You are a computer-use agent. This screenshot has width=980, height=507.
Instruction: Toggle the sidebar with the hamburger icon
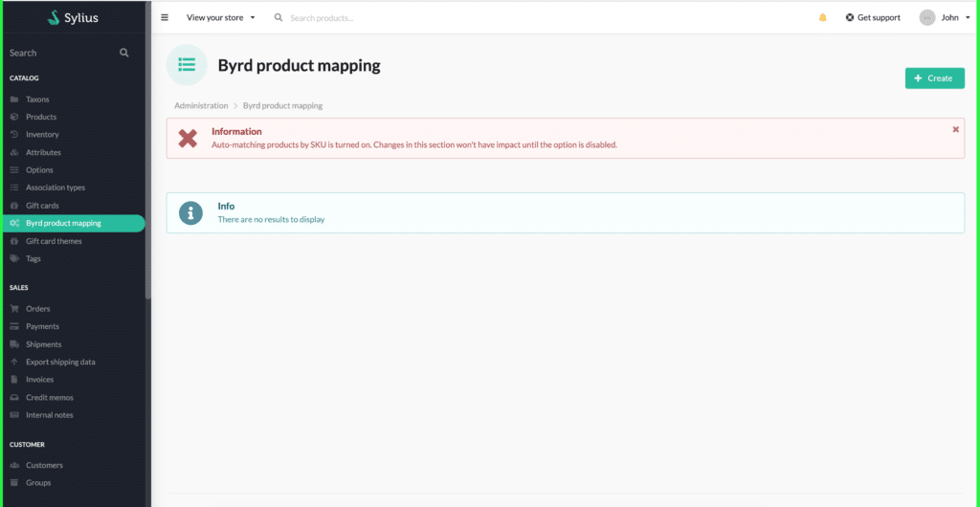165,17
